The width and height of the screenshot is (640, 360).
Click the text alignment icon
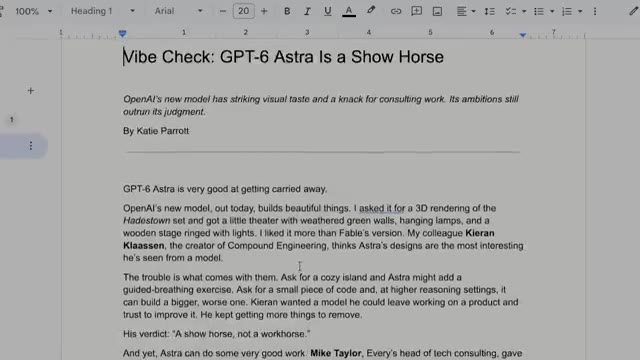[461, 11]
